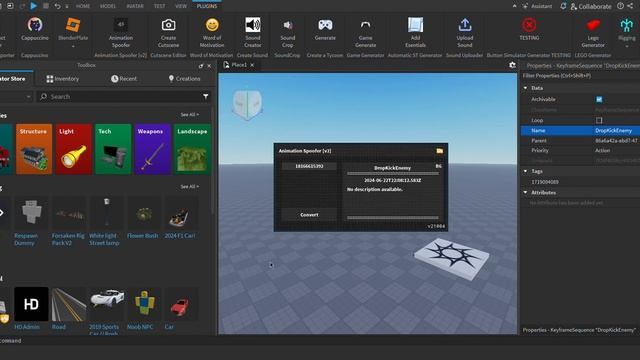Expand the BlenderPlate dropdown arrow

click(x=73, y=47)
